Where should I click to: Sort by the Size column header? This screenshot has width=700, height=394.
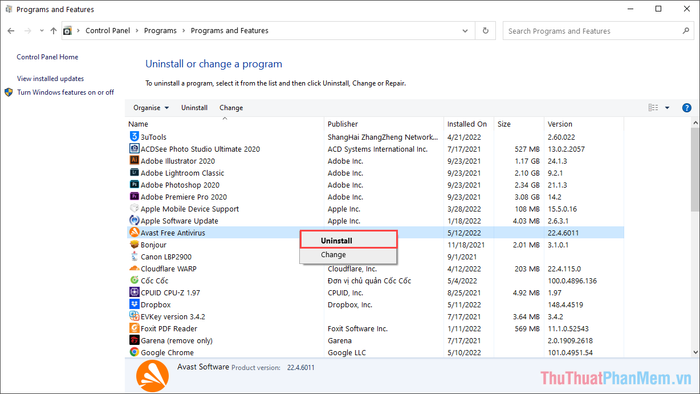(519, 124)
